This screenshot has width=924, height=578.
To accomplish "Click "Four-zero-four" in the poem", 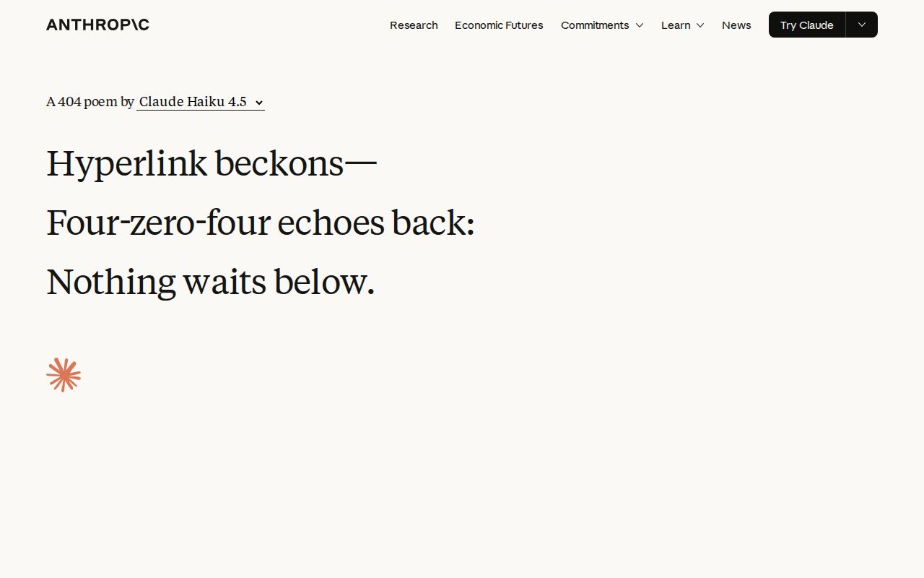I will tap(159, 223).
